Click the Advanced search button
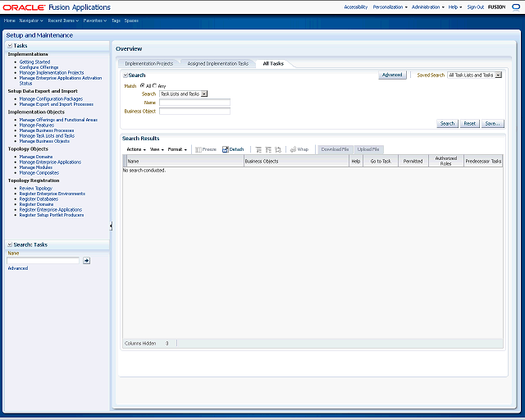Viewport: 525px width, 420px height. click(x=392, y=75)
